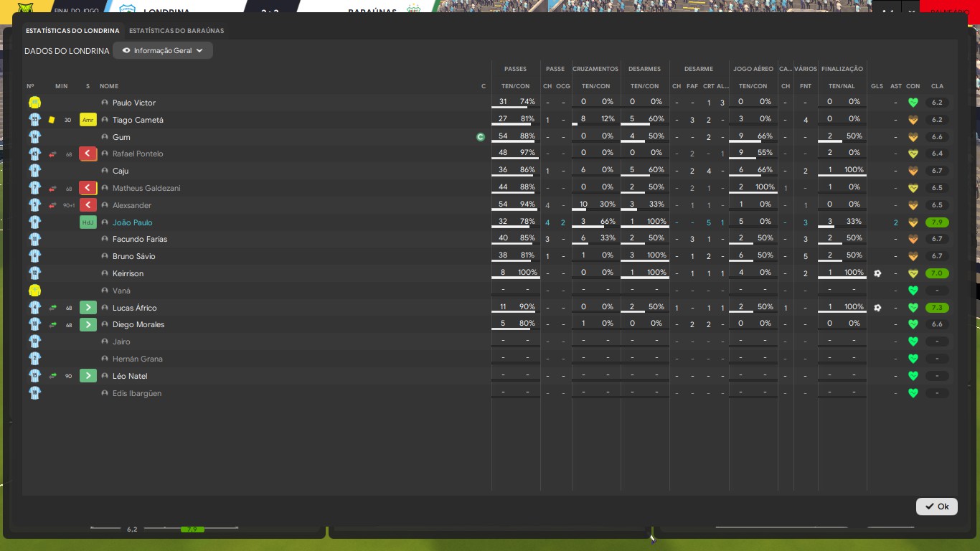Click person icon beside Bruno Sávio
980x551 pixels.
(105, 256)
